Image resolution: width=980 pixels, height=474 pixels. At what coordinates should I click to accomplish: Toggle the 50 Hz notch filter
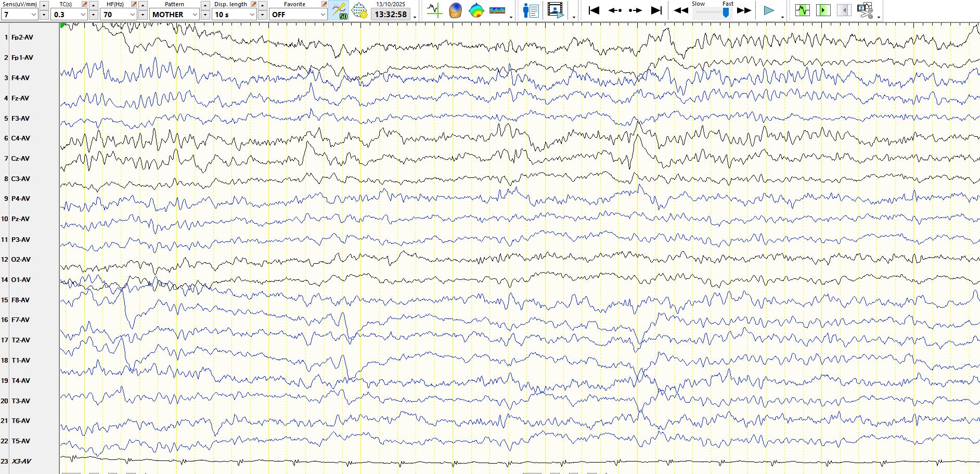click(x=339, y=10)
